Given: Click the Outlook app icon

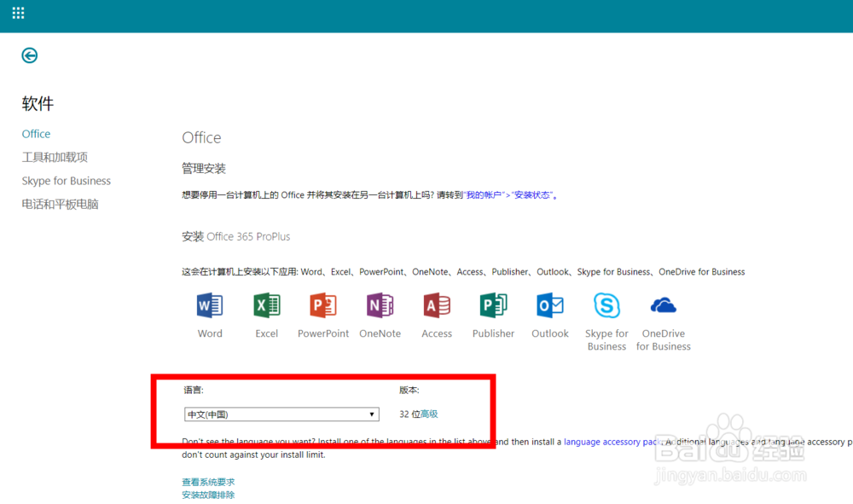Looking at the screenshot, I should [549, 305].
